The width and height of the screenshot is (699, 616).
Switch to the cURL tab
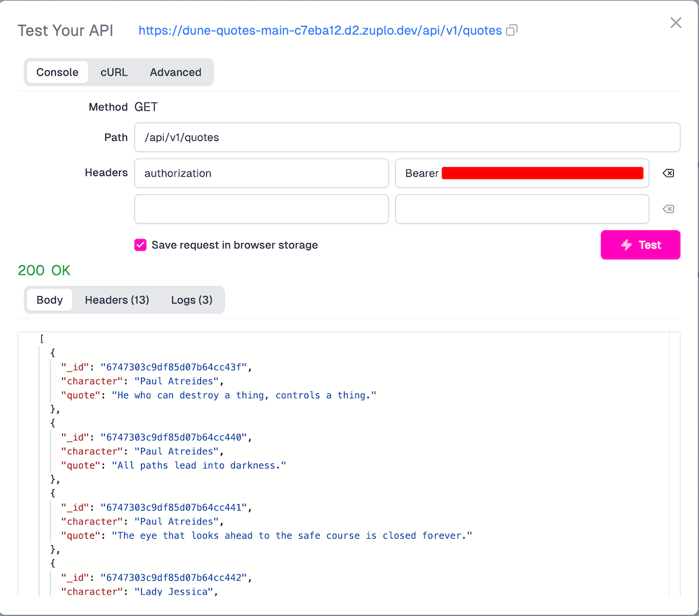coord(114,72)
